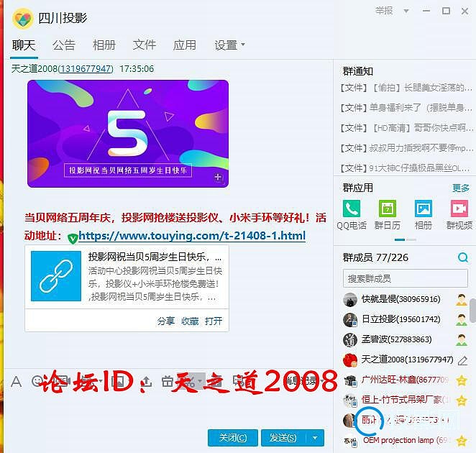Click the 发送(S) send button
Screen dimensions: 476x453
click(x=283, y=438)
